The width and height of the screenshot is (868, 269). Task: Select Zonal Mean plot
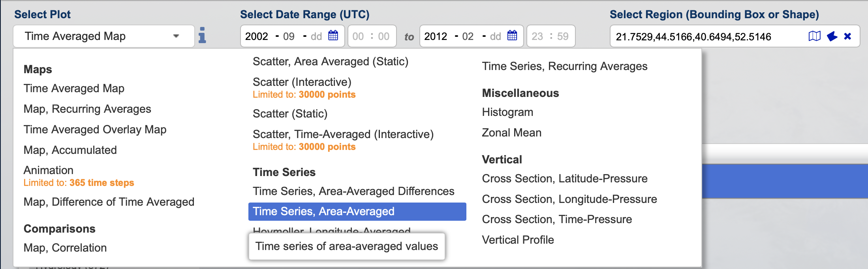point(511,133)
